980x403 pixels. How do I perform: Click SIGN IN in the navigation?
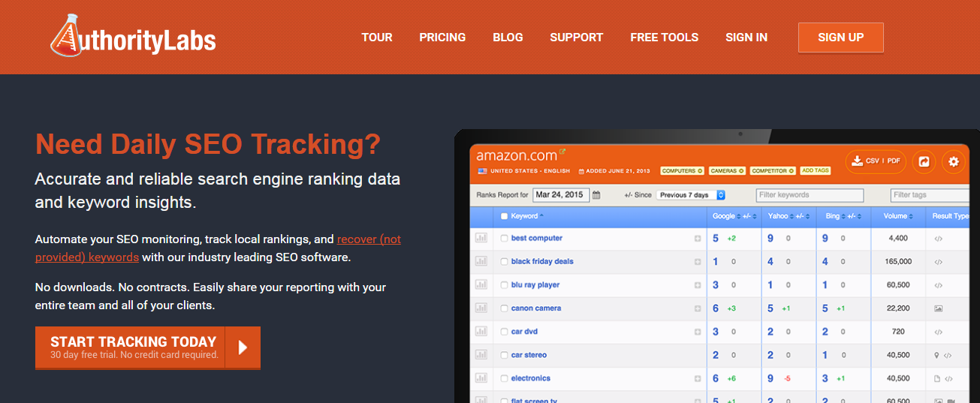(746, 38)
